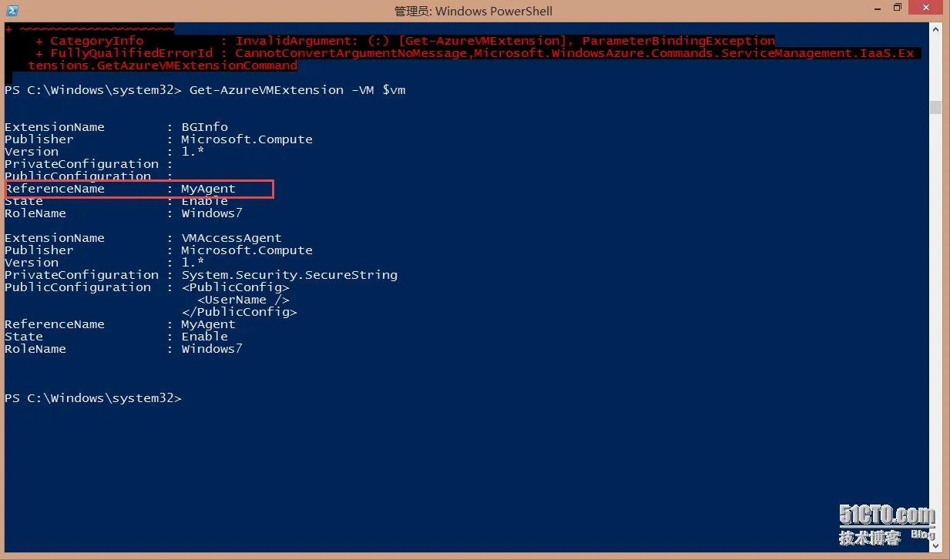950x560 pixels.
Task: Click the empty prompt line at bottom
Action: pyautogui.click(x=93, y=398)
